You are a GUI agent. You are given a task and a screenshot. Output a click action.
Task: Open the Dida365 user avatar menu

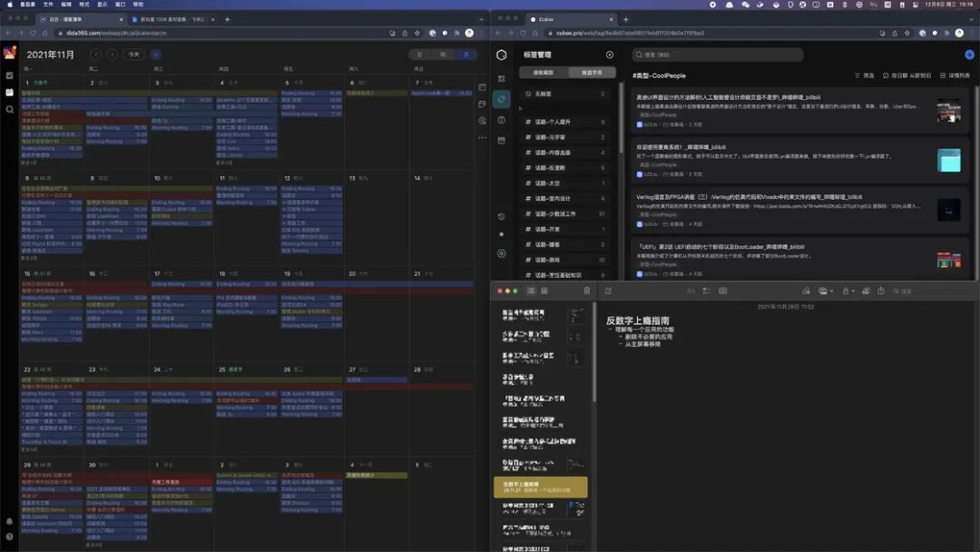click(x=9, y=54)
